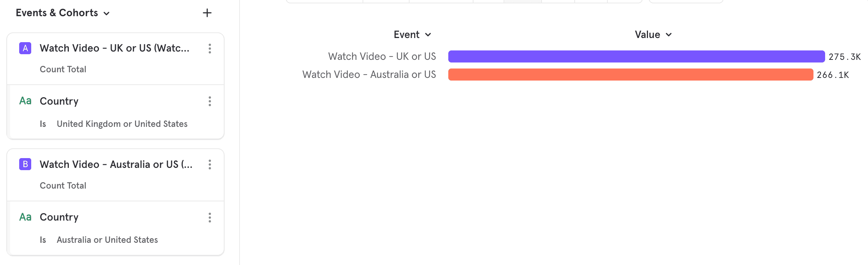868x265 pixels.
Task: Open three-dot menu for first Country filter
Action: (210, 101)
